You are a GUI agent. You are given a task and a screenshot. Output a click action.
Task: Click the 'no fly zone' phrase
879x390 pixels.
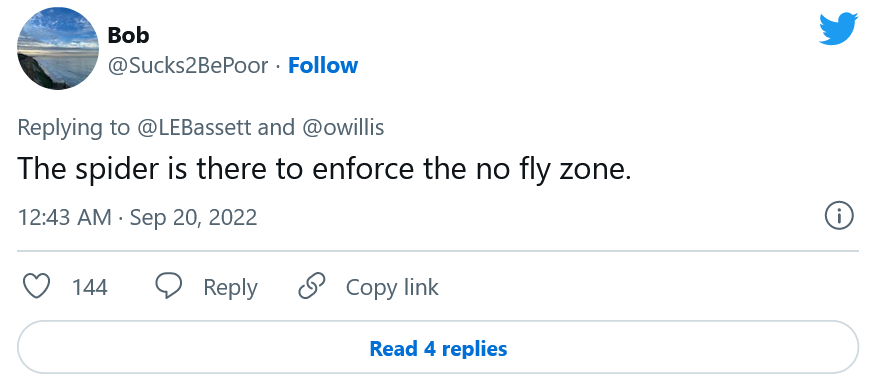pyautogui.click(x=553, y=169)
